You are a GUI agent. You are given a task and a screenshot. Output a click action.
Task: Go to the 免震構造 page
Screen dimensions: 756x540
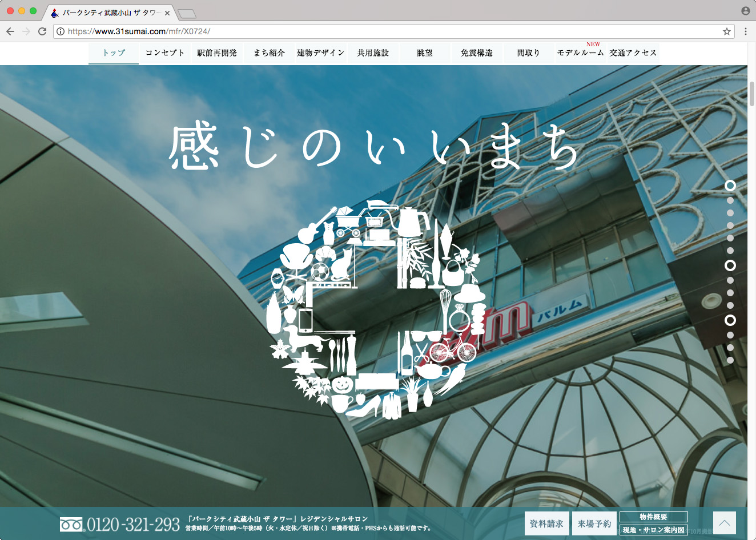click(x=477, y=53)
